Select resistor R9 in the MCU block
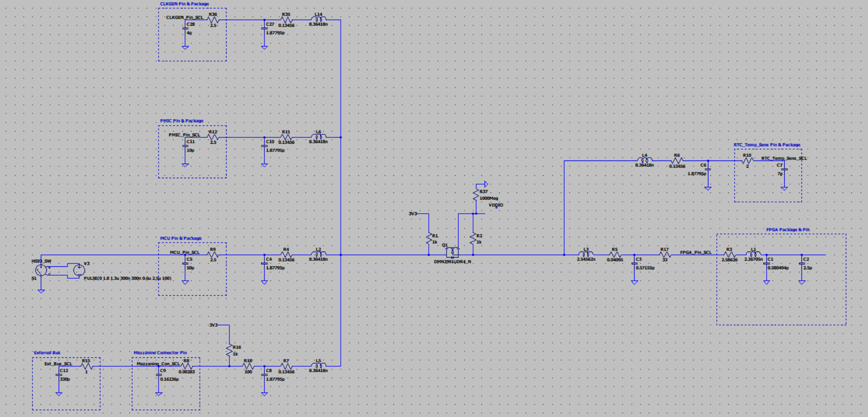Viewport: 868px width, 417px height. [x=213, y=255]
